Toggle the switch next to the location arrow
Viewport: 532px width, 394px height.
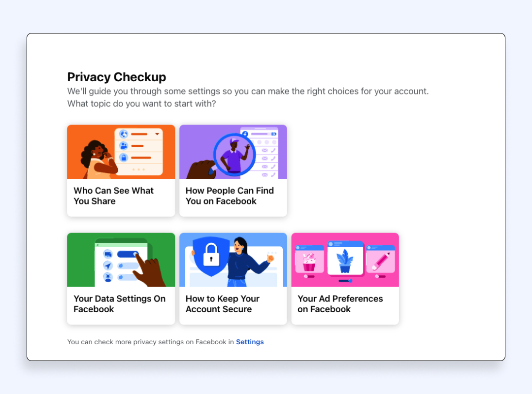(127, 265)
